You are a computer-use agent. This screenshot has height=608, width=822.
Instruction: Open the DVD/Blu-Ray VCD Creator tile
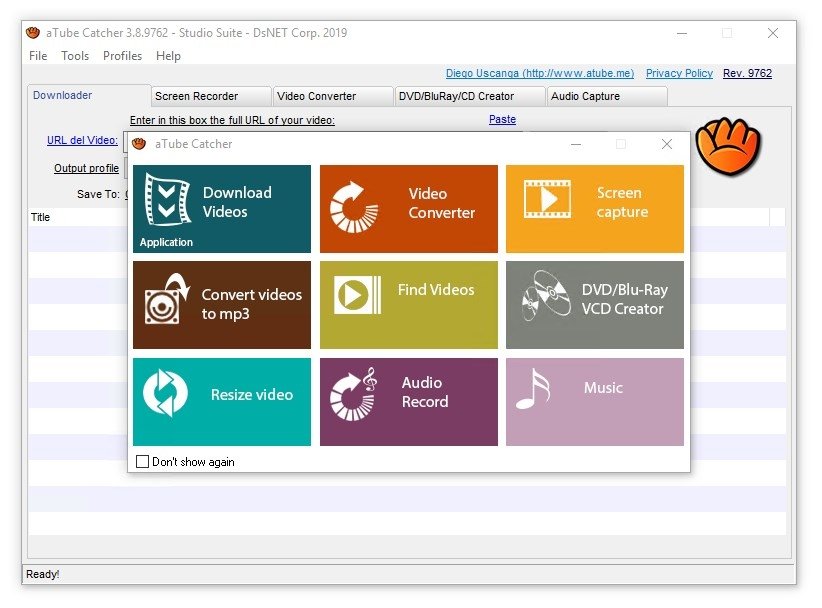(594, 305)
